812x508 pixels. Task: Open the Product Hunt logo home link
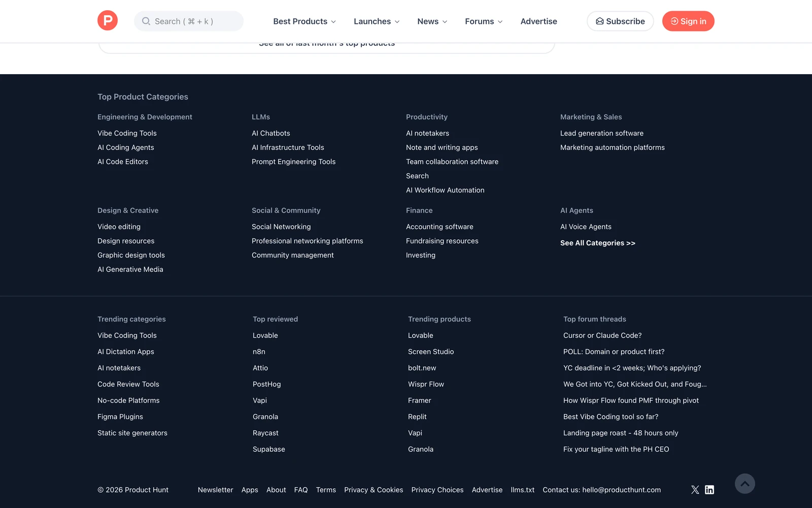click(108, 21)
